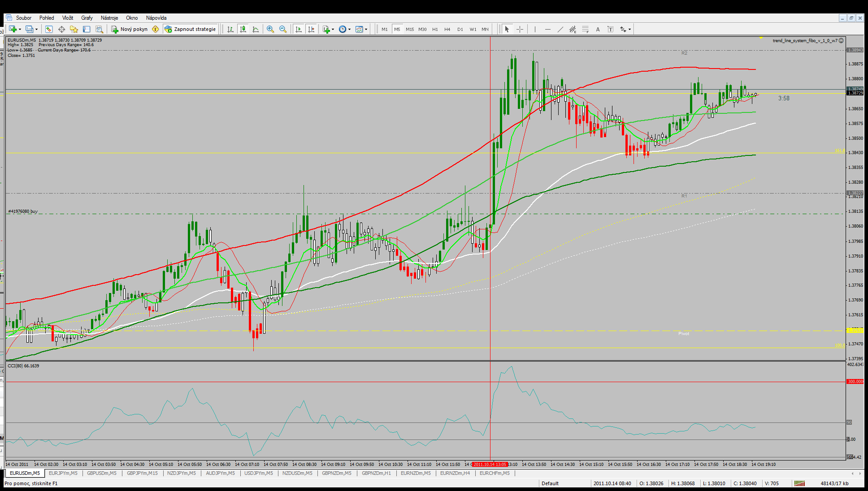Click the Zapnout strategie button

pyautogui.click(x=191, y=29)
